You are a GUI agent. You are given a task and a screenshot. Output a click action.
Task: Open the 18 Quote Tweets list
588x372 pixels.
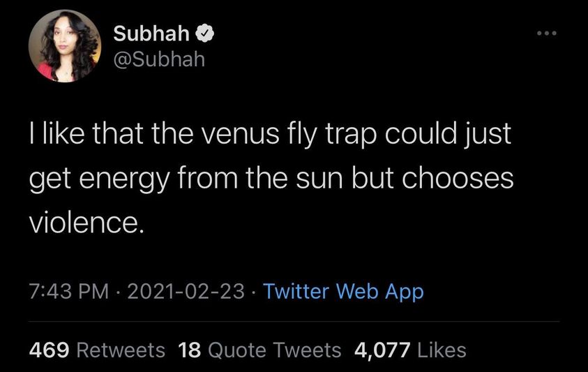tap(260, 350)
